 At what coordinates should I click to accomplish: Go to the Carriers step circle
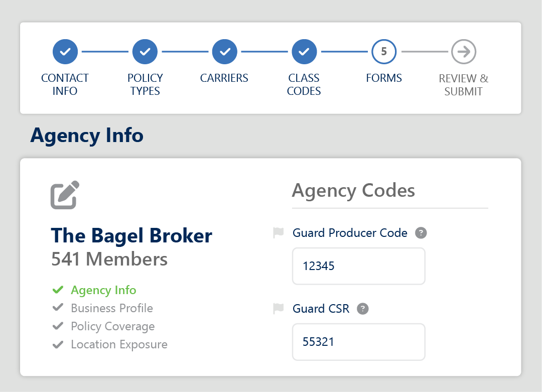point(224,52)
